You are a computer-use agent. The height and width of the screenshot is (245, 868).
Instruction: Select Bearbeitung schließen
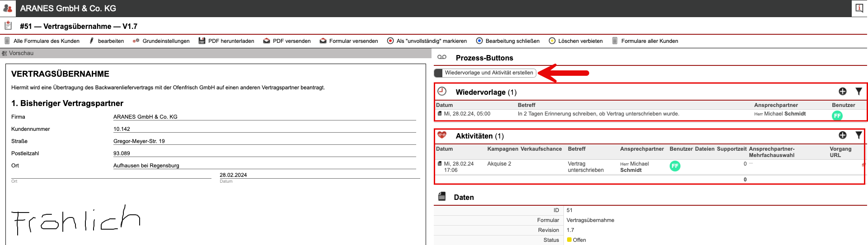tap(508, 41)
